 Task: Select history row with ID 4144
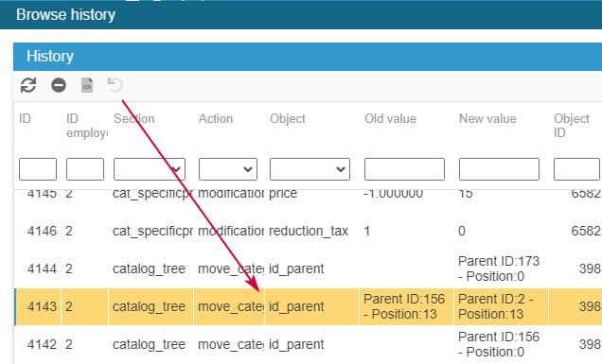pos(308,269)
